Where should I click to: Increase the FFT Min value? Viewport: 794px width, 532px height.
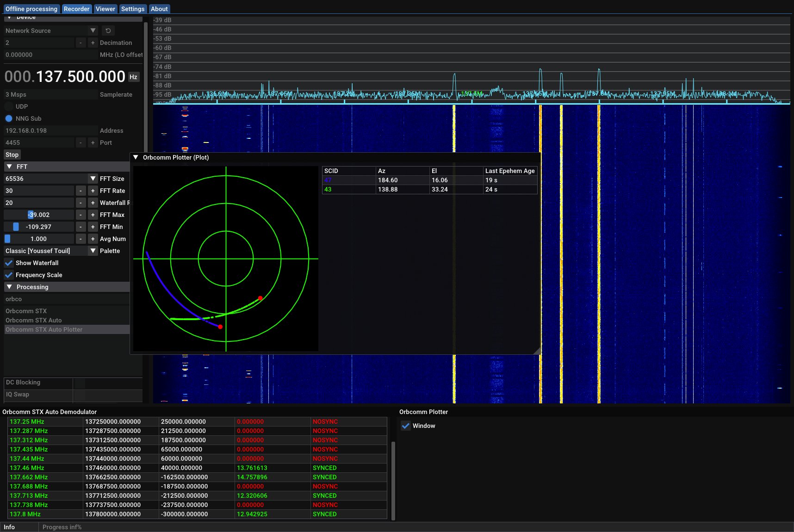point(93,227)
